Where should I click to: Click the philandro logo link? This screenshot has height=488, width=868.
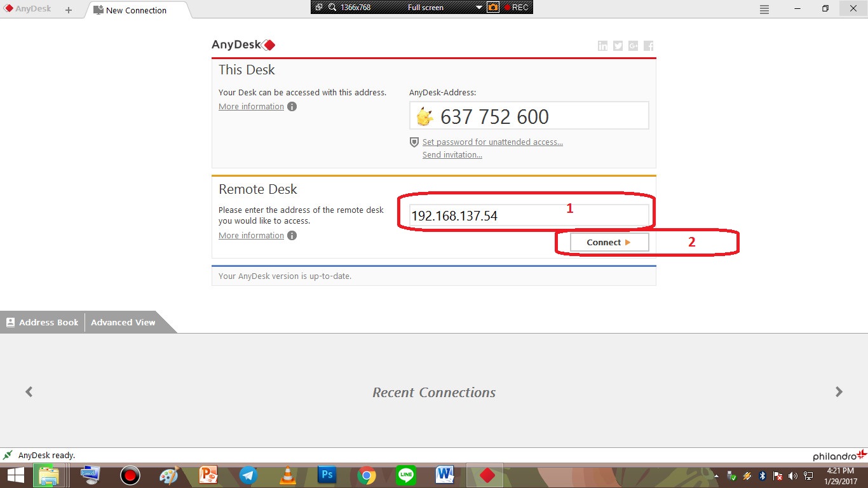(x=839, y=455)
